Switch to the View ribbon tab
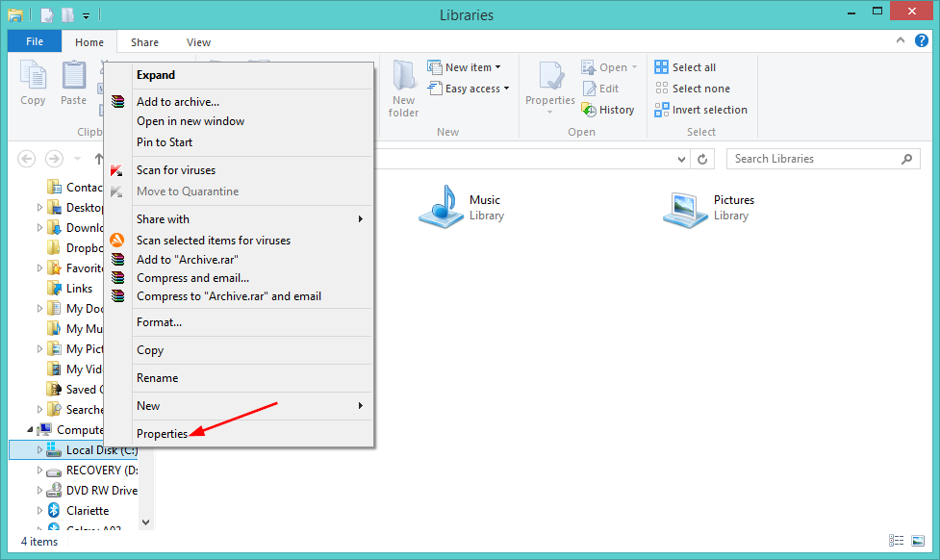 (x=198, y=42)
